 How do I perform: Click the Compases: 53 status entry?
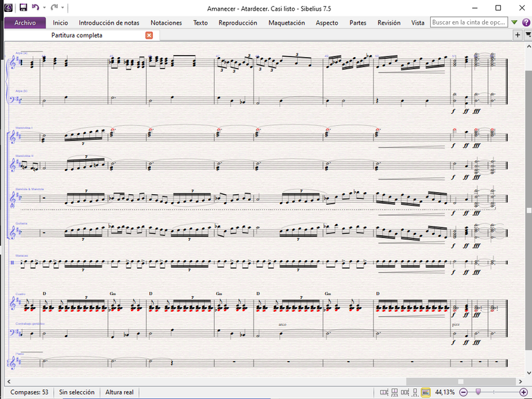click(29, 392)
